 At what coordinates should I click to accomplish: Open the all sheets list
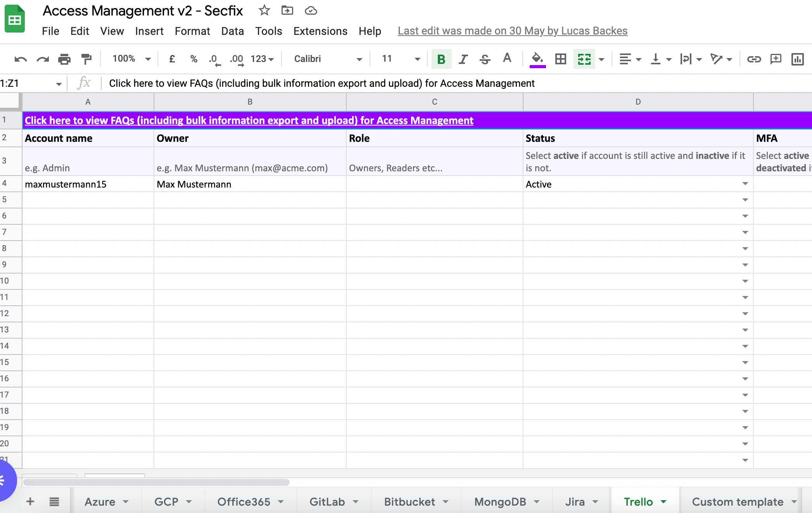[x=54, y=502]
